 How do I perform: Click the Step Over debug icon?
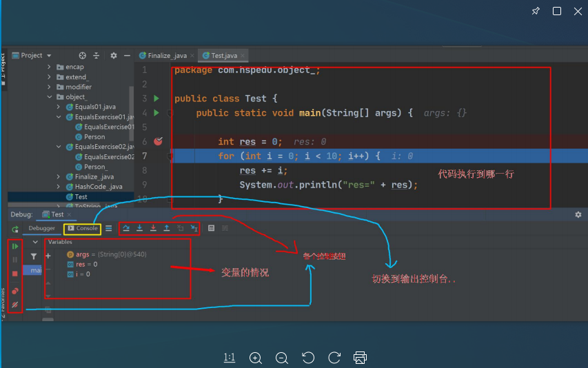point(126,228)
